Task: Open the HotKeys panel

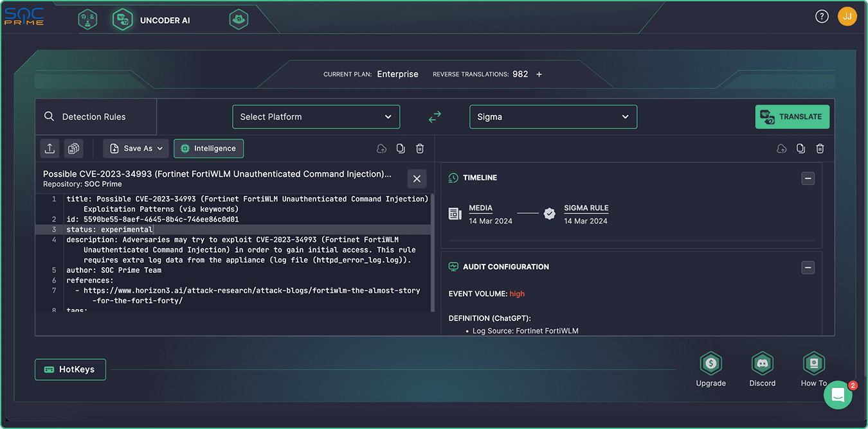Action: pos(70,369)
